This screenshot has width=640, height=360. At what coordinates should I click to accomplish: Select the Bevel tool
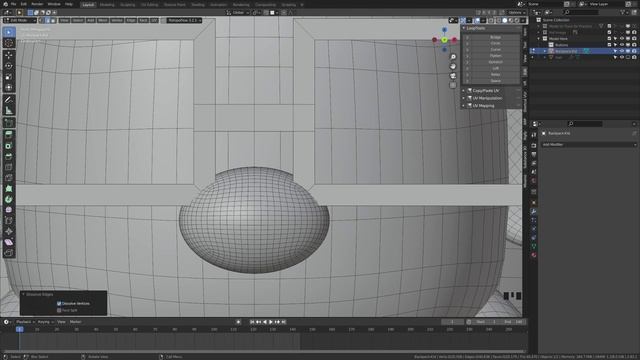[9, 156]
